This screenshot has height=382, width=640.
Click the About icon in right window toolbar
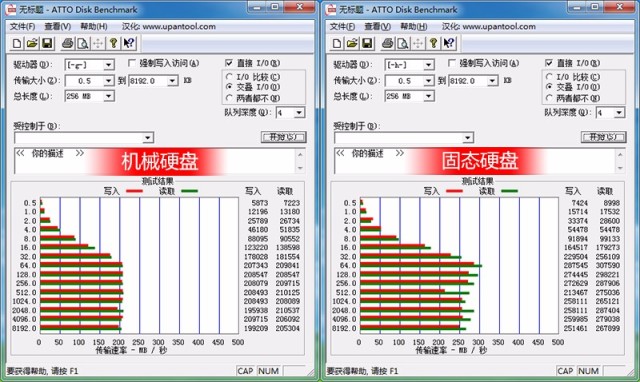pos(433,43)
